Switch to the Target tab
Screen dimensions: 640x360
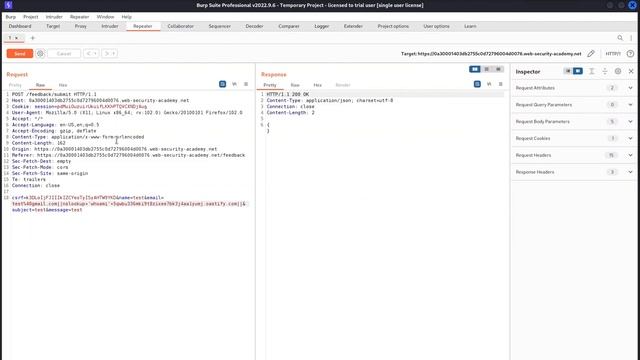click(x=53, y=26)
